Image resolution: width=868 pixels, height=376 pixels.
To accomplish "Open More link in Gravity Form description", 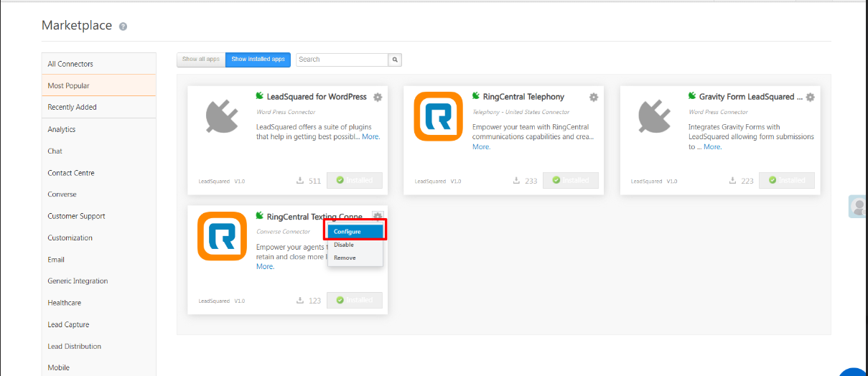I will coord(712,146).
